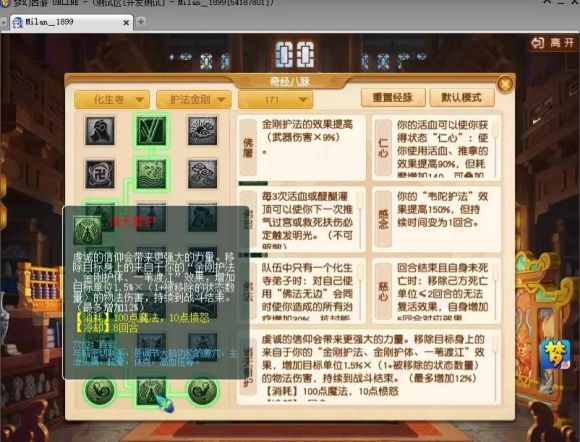Select the 佛屠 skill description card
The width and height of the screenshot is (580, 442).
pos(301,148)
